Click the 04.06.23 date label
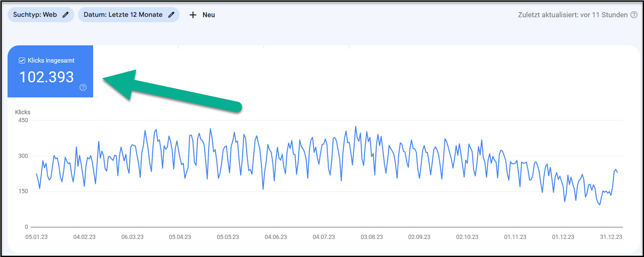This screenshot has height=257, width=644. (276, 237)
